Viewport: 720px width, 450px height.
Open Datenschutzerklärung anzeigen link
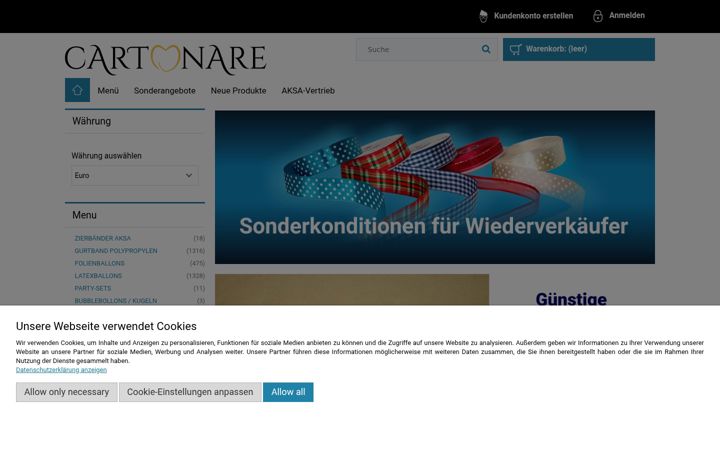click(x=61, y=370)
